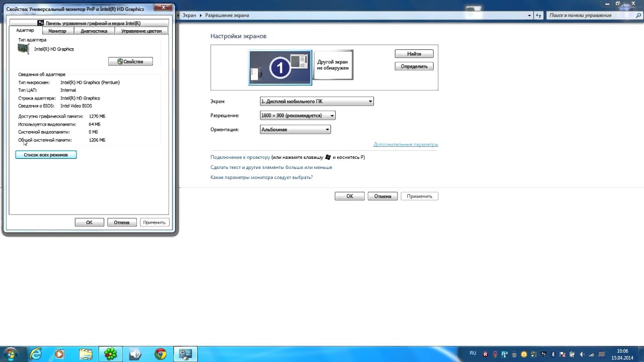Select display 1 monitor thumbnail

click(x=280, y=67)
